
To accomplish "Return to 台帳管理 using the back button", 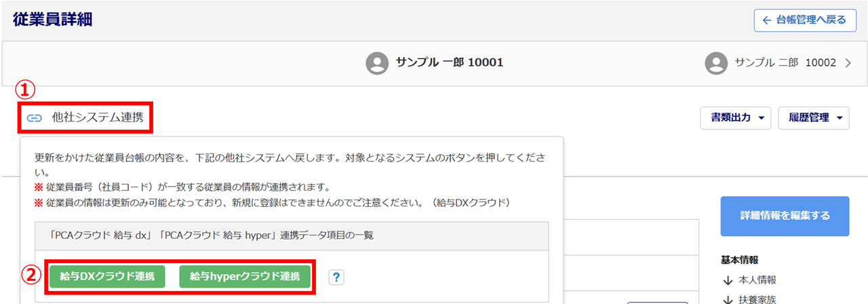I will [x=805, y=20].
